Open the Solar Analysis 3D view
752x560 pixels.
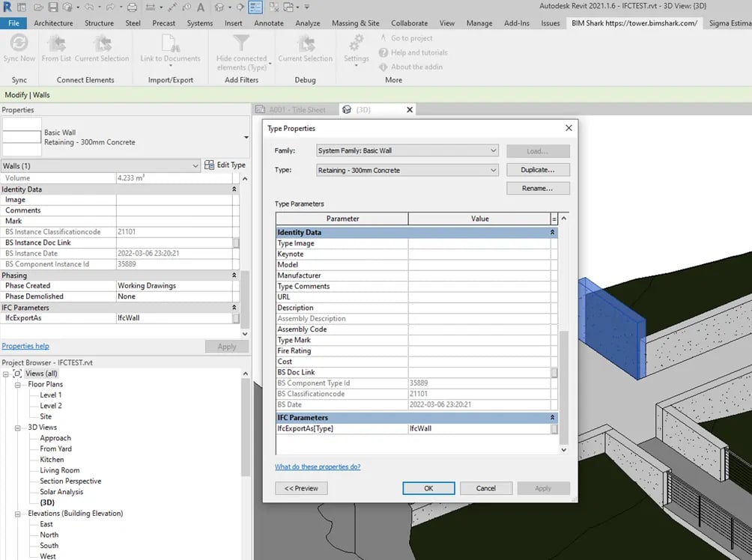[x=61, y=492]
